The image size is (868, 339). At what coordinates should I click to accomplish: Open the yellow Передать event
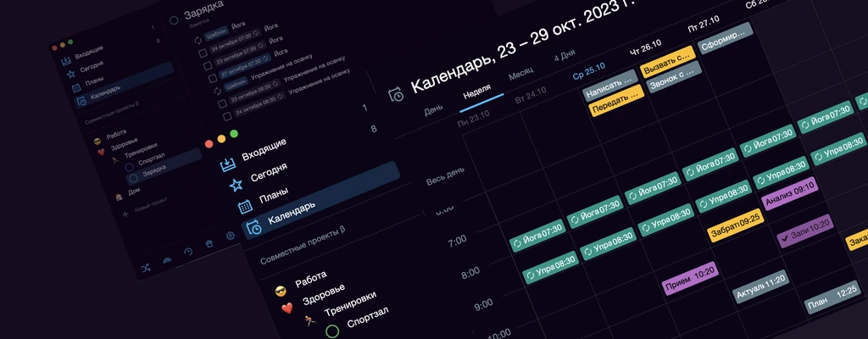[x=616, y=101]
